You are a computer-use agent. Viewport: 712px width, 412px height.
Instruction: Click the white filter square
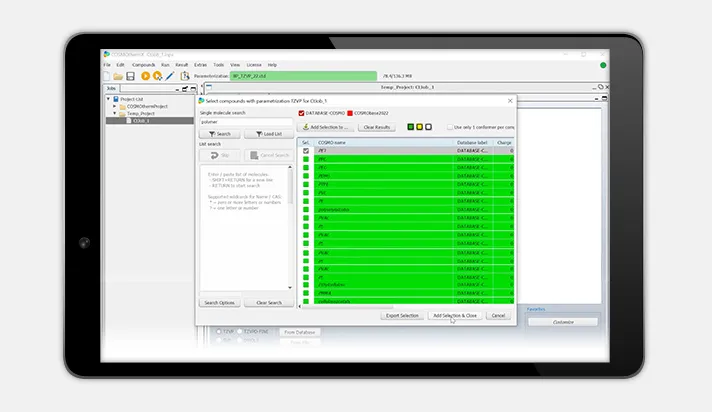(x=428, y=127)
